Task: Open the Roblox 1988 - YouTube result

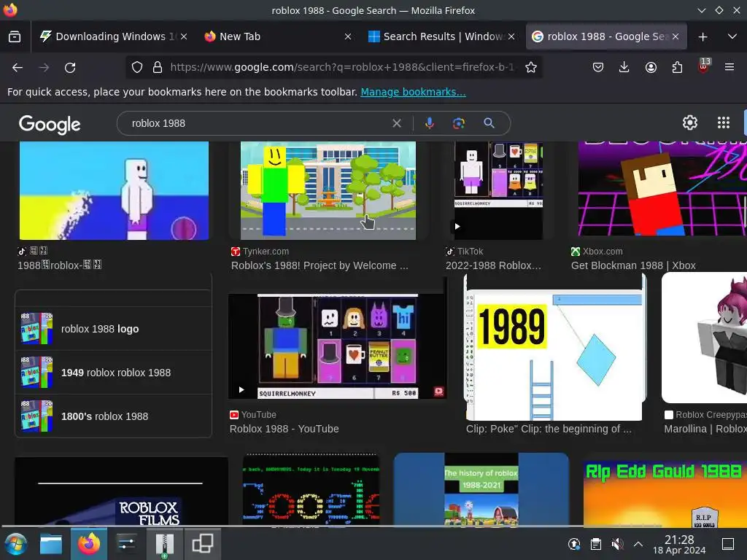Action: pos(284,429)
